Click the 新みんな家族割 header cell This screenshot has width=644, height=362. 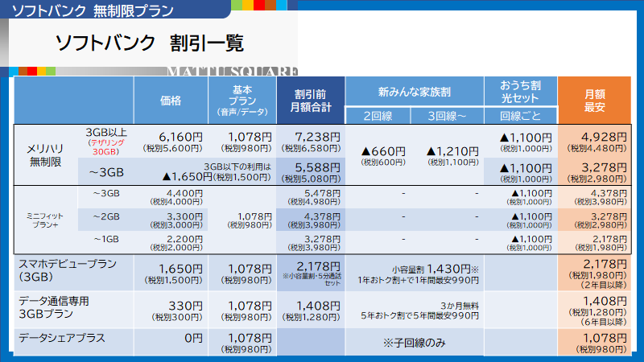pyautogui.click(x=414, y=92)
